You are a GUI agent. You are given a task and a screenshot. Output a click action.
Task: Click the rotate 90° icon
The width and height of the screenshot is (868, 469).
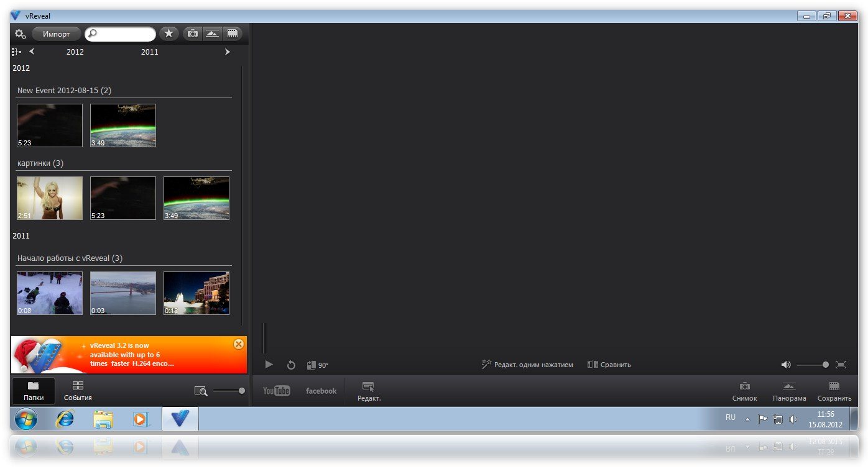pyautogui.click(x=317, y=365)
